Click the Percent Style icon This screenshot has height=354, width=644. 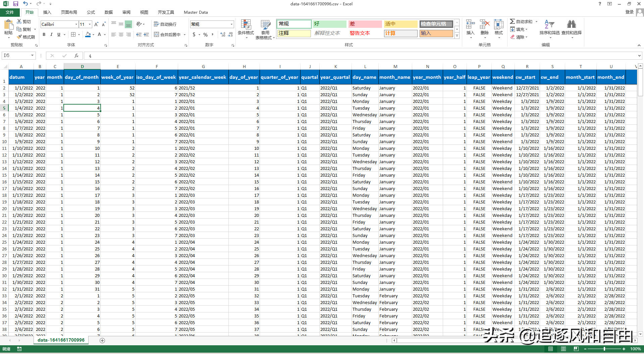tap(205, 35)
